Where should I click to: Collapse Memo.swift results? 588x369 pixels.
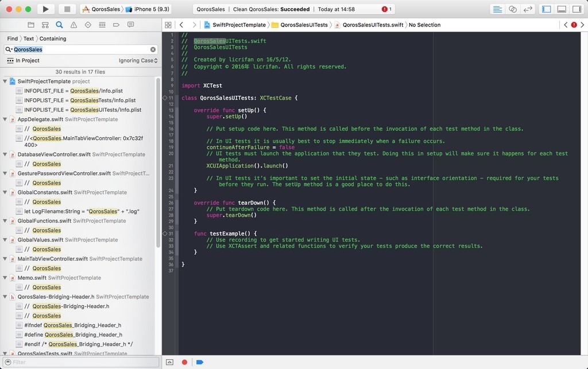pyautogui.click(x=5, y=278)
